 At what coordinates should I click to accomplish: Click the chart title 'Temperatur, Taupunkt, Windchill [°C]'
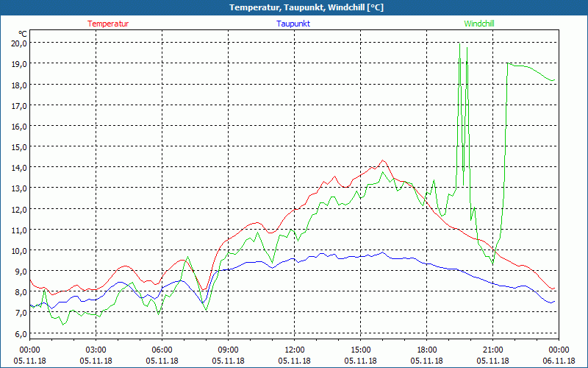coord(306,7)
